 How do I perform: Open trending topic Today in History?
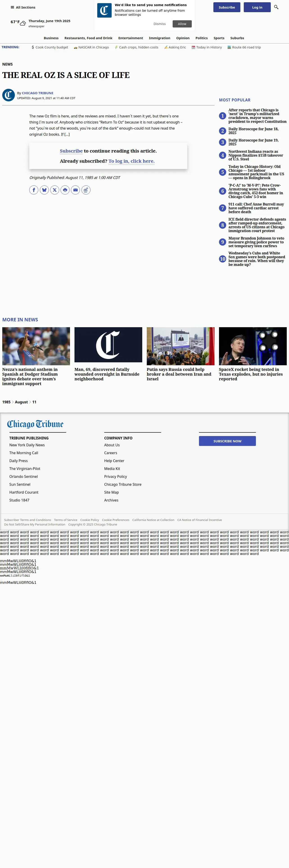pyautogui.click(x=207, y=48)
